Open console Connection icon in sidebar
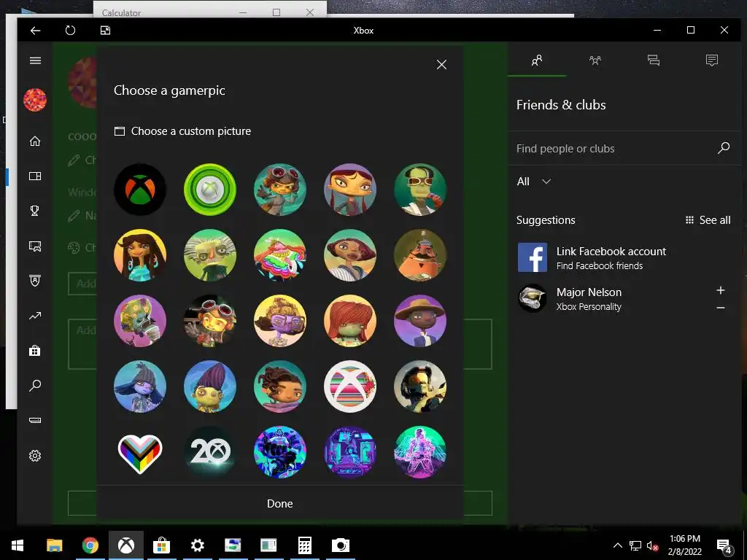The width and height of the screenshot is (747, 560). pyautogui.click(x=35, y=420)
